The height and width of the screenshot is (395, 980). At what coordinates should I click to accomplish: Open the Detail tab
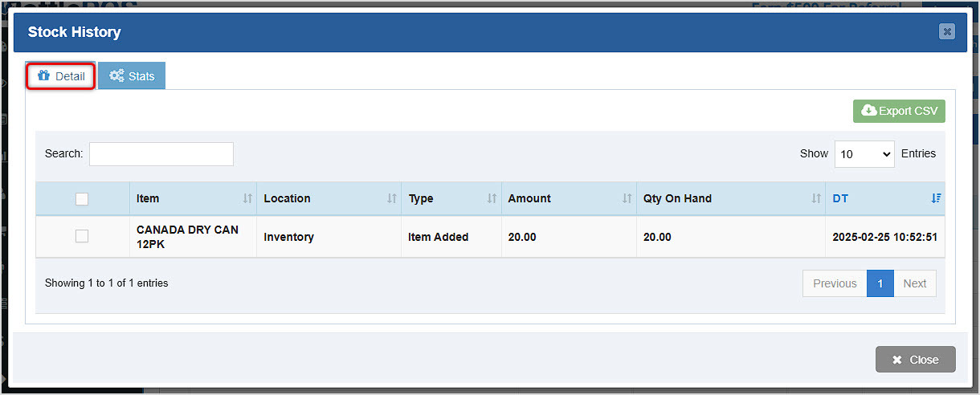coord(61,76)
